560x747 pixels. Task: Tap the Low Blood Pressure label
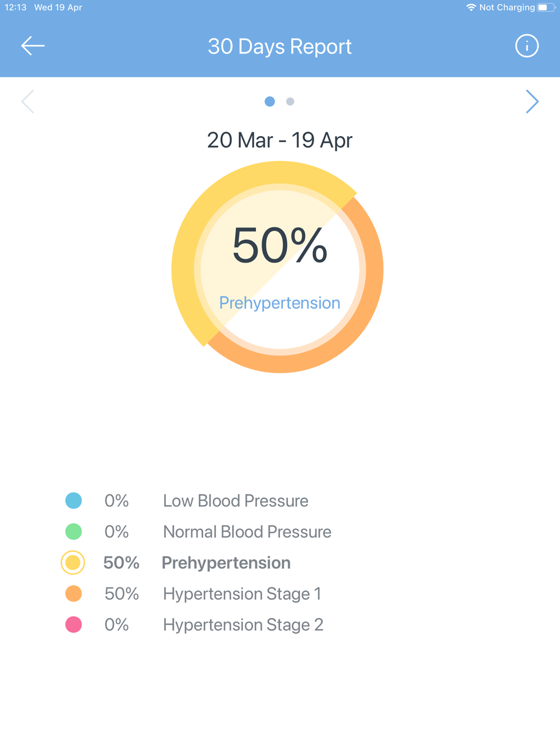tap(235, 501)
